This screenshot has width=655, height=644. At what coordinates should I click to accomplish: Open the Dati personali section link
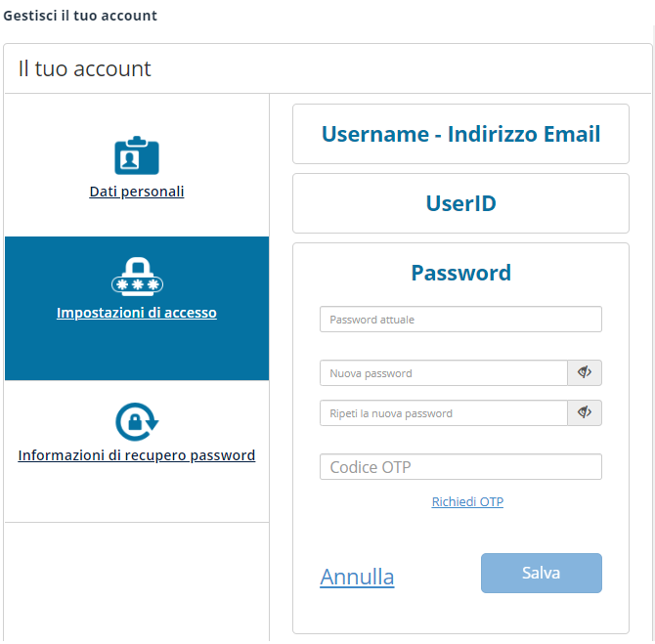click(x=137, y=192)
